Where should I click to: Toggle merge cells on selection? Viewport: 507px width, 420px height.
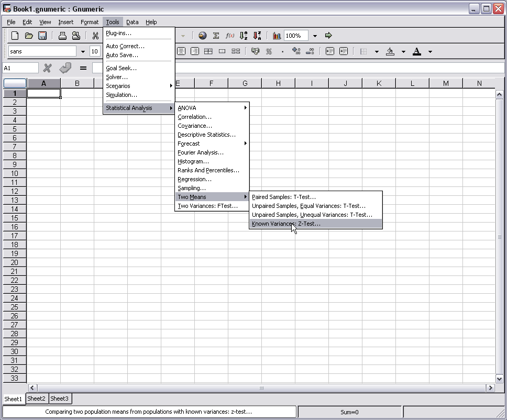tap(222, 51)
